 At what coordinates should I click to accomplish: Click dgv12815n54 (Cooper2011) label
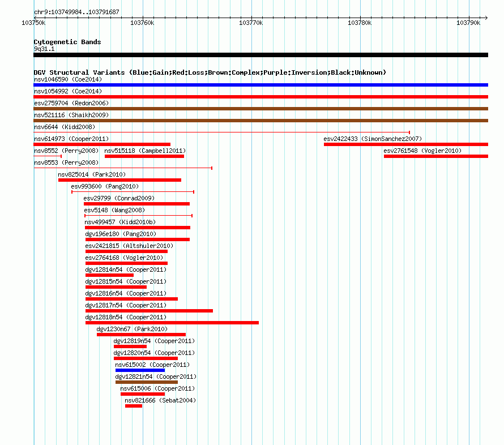[x=126, y=281]
